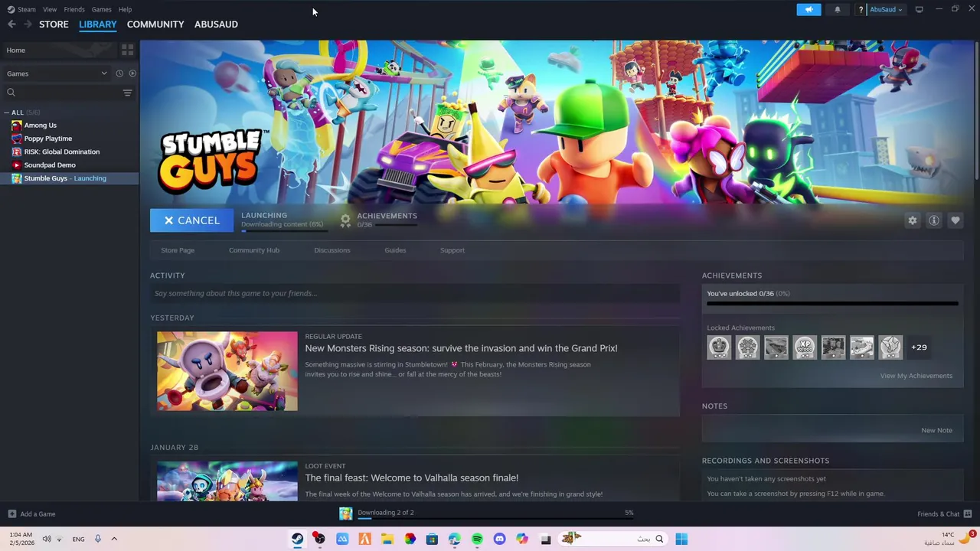Open the Games menu
Screen dimensions: 980x551
[101, 9]
